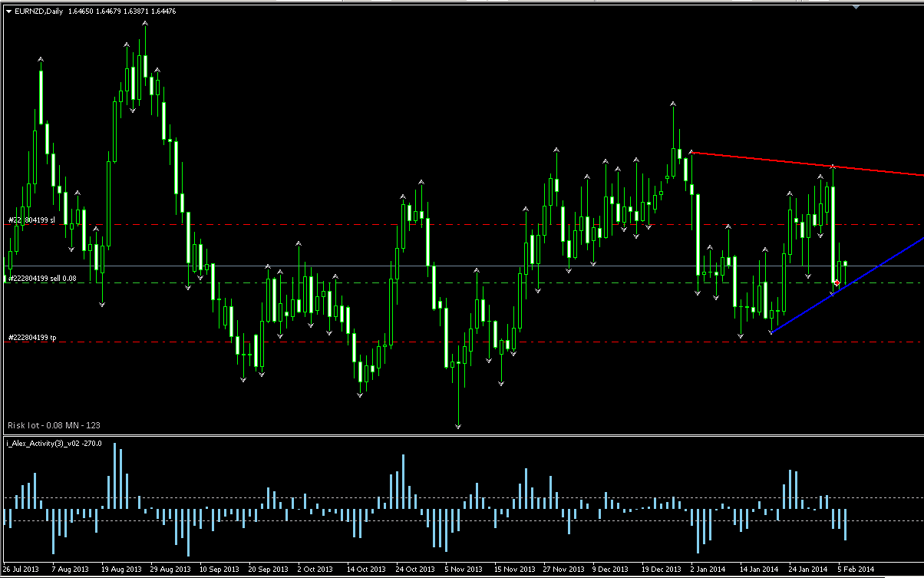Screen dimensions: 924x578
Task: Click the sell order entry arrow marker
Action: pyautogui.click(x=837, y=283)
